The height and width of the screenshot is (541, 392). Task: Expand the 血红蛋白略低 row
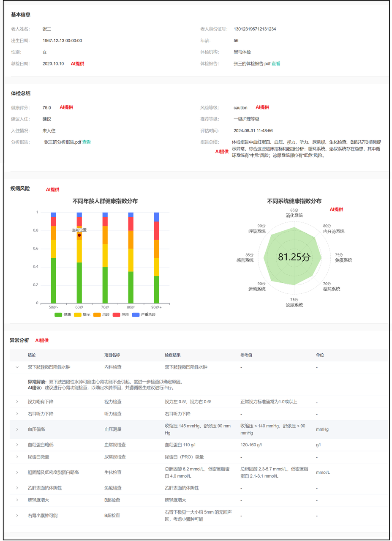17,445
